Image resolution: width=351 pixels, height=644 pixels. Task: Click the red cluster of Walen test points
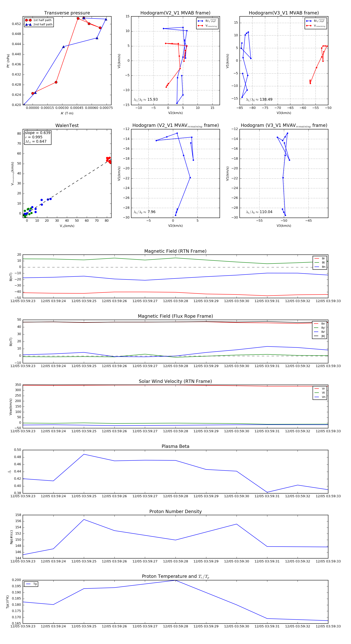[x=109, y=160]
